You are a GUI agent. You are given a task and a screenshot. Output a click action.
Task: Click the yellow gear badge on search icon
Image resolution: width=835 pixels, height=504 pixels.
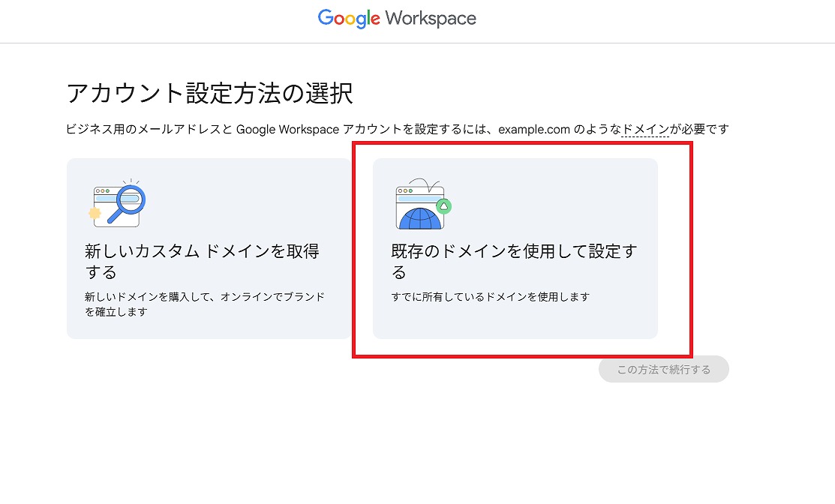click(x=95, y=213)
